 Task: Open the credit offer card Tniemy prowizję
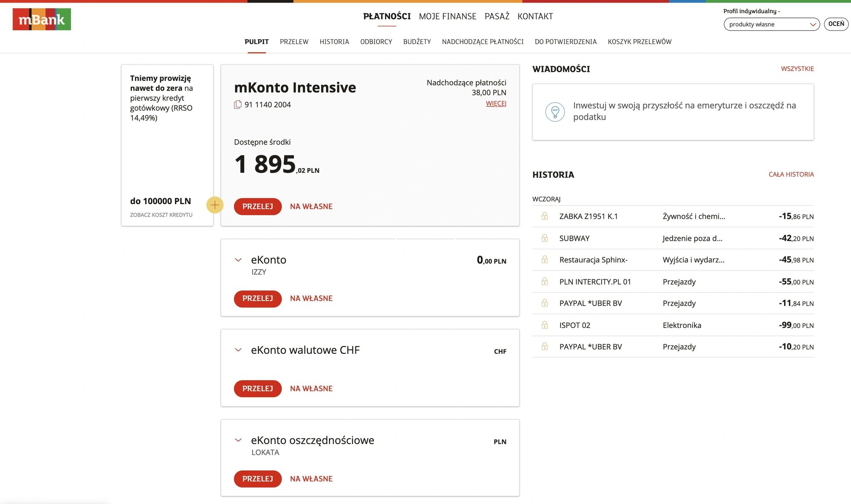click(167, 145)
